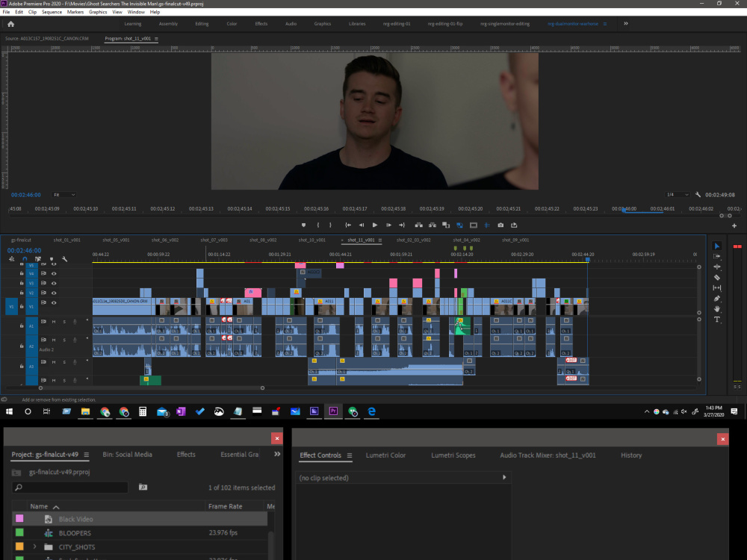Click the Frame Rate column header
Screen dimensions: 747x560
click(226, 506)
